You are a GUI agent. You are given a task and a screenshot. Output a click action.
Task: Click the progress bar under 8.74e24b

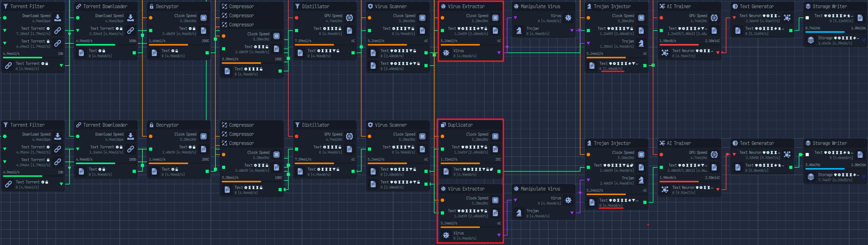pyautogui.click(x=835, y=32)
